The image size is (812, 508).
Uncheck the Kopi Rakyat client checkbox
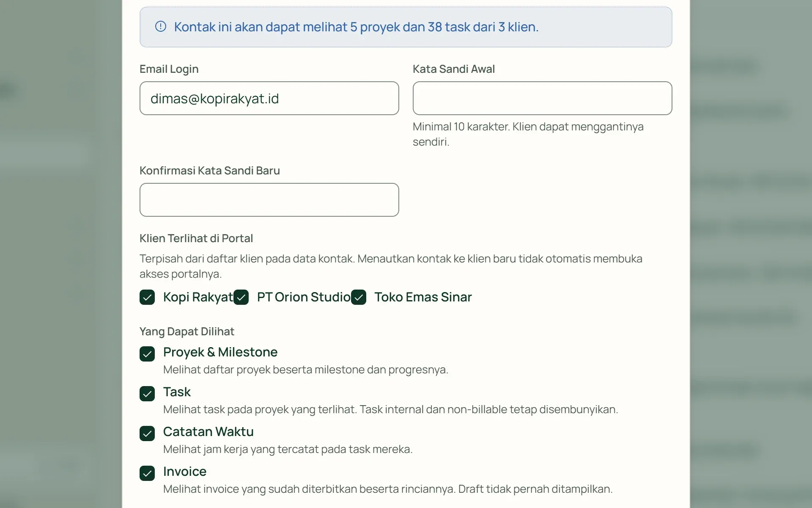click(x=147, y=297)
